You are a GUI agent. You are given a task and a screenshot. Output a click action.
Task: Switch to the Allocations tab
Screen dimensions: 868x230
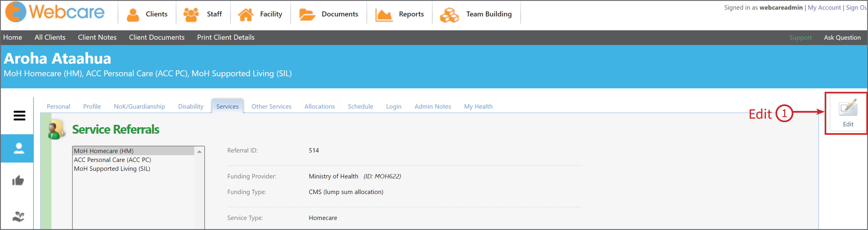tap(319, 106)
